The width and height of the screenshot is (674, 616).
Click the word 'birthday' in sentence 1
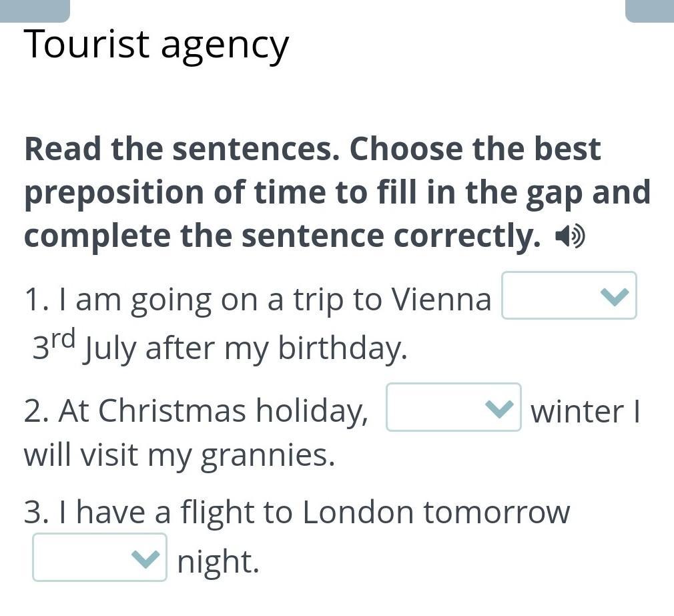click(x=341, y=348)
